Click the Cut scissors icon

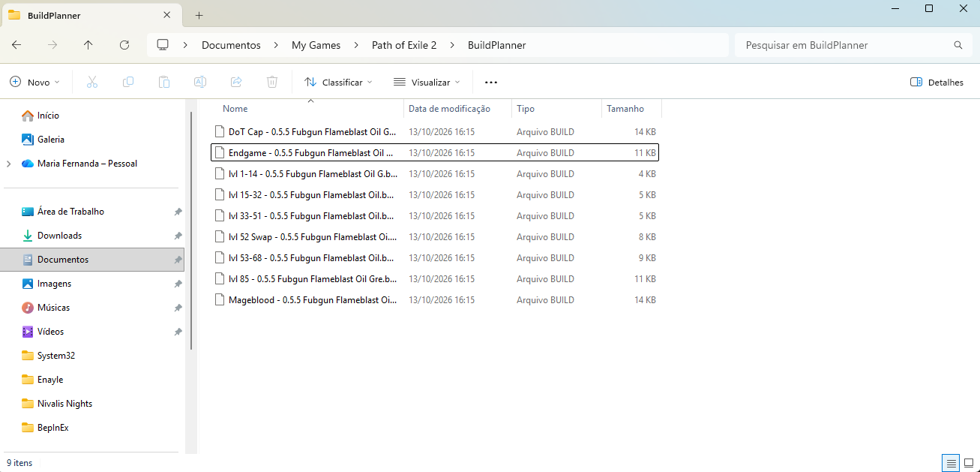92,82
